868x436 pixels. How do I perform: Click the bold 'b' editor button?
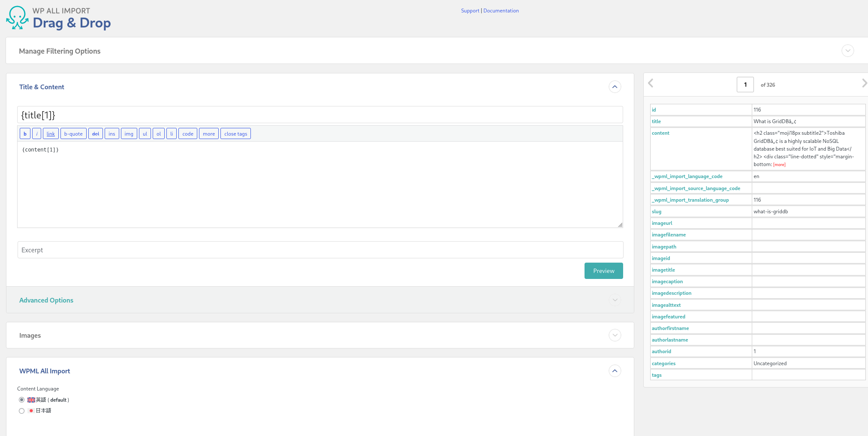(25, 134)
